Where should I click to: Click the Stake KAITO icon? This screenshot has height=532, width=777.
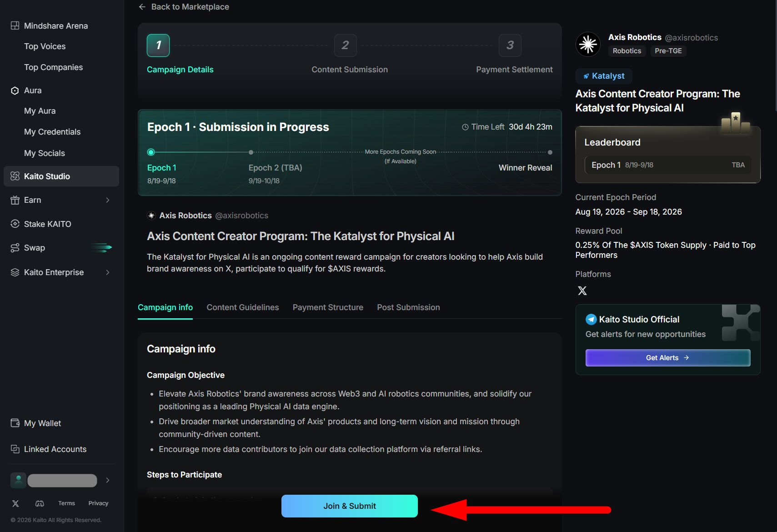pyautogui.click(x=15, y=224)
